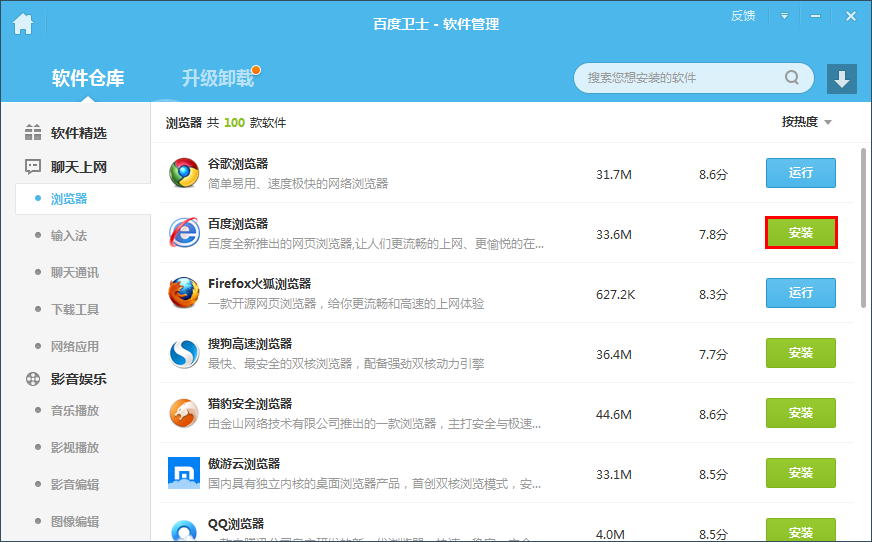Select 下载工具 in the sidebar
872x542 pixels.
(x=75, y=310)
